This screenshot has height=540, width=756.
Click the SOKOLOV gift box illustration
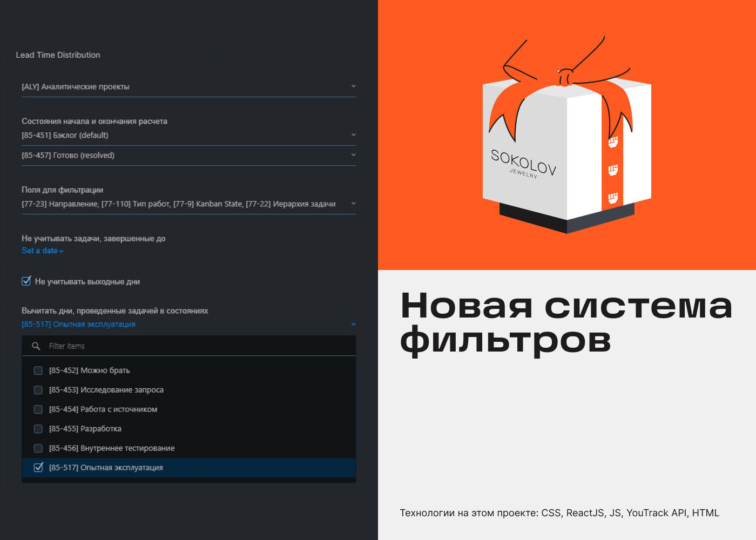point(567,135)
